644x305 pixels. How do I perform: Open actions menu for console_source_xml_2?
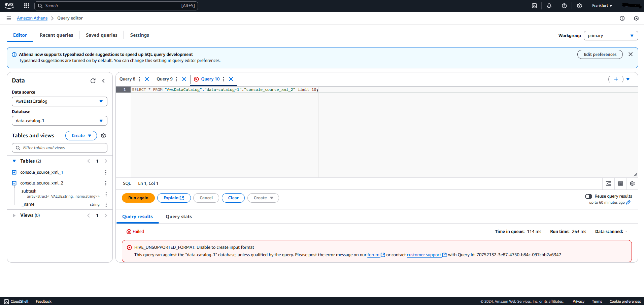(106, 183)
